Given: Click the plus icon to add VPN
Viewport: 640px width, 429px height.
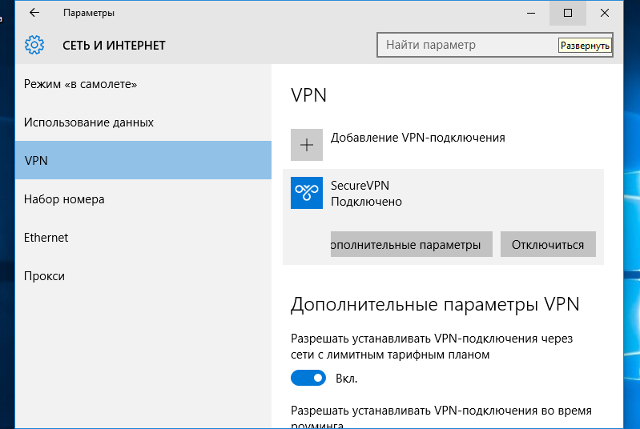Looking at the screenshot, I should tap(307, 145).
